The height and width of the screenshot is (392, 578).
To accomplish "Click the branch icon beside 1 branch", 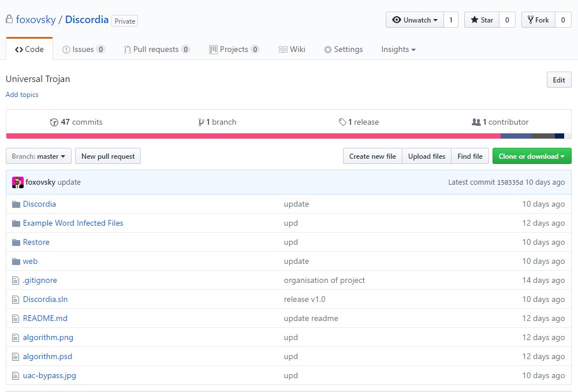I will [201, 122].
